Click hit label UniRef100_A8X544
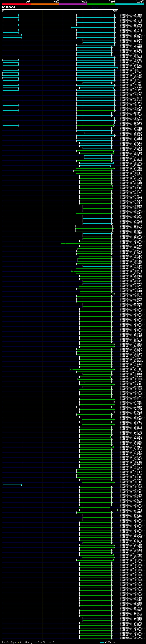This screenshot has width=146, height=644. [x=131, y=271]
